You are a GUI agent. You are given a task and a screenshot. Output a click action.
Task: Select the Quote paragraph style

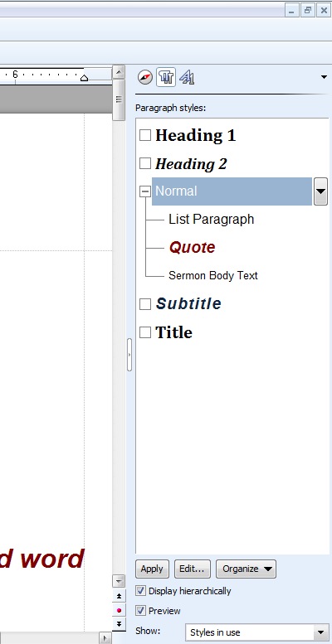point(192,247)
